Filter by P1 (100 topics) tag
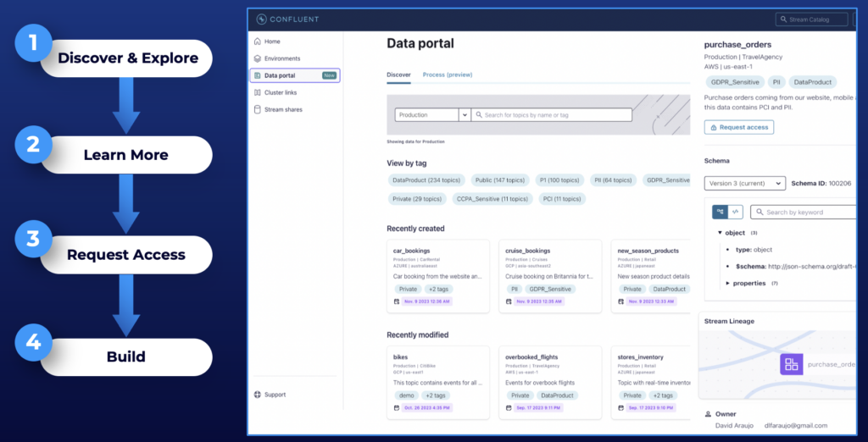Image resolution: width=868 pixels, height=442 pixels. [559, 180]
